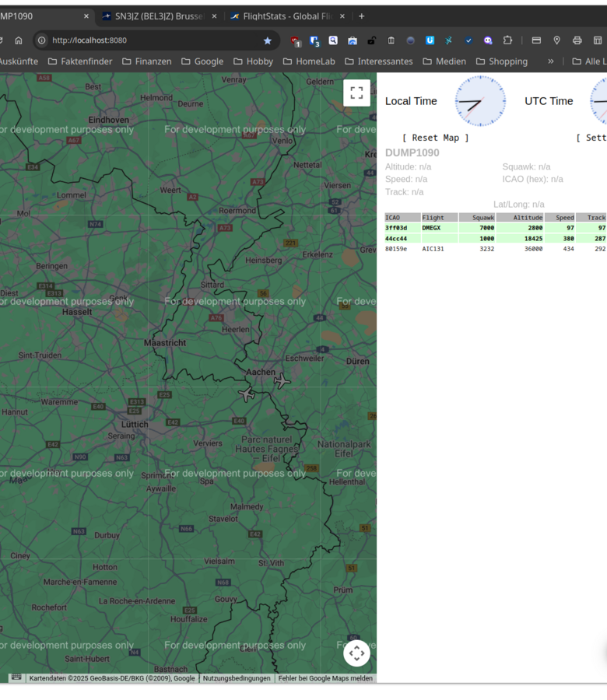This screenshot has height=700, width=607.
Task: Go to browser home page
Action: pyautogui.click(x=19, y=40)
